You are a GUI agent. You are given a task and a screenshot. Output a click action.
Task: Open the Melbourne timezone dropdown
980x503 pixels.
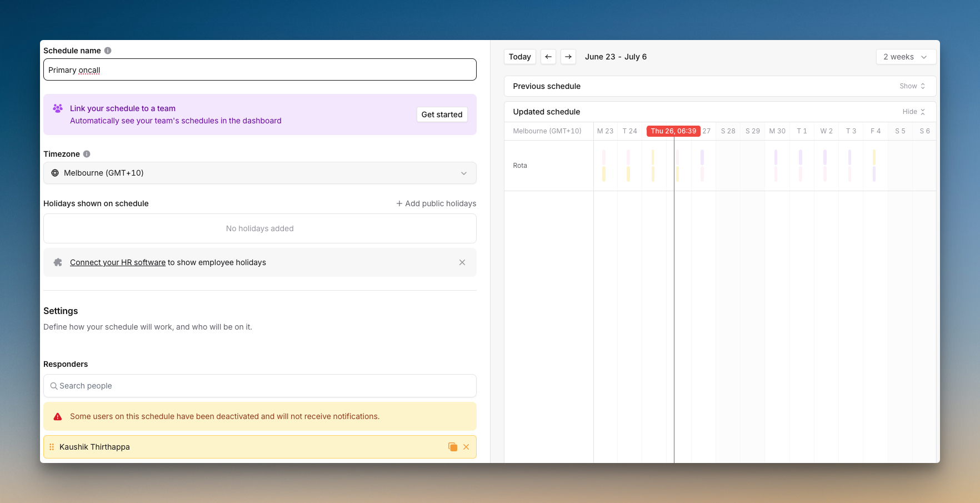click(464, 173)
